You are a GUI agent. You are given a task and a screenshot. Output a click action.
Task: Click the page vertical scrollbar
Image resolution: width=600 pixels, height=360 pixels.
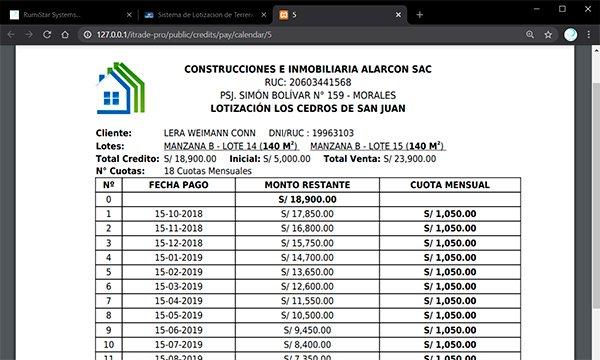click(596, 195)
